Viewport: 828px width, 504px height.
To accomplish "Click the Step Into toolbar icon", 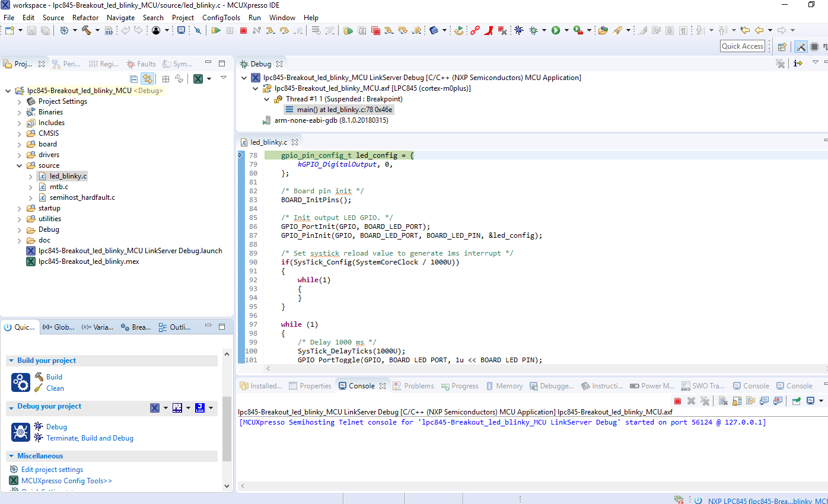I will point(270,30).
